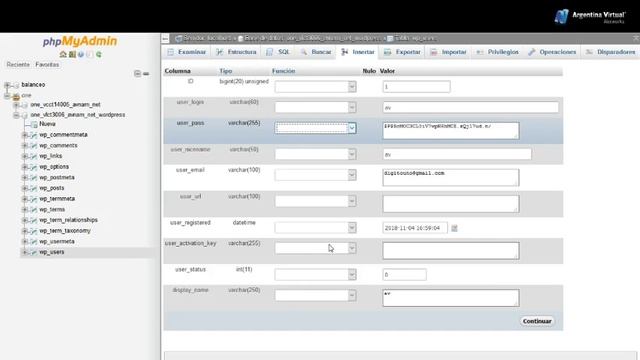The image size is (640, 360).
Task: Open function dropdown for user_activation_key
Action: (316, 248)
